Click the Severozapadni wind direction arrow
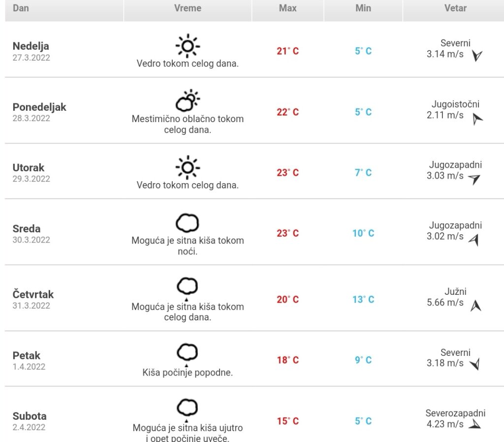This screenshot has height=442, width=504. pyautogui.click(x=475, y=424)
